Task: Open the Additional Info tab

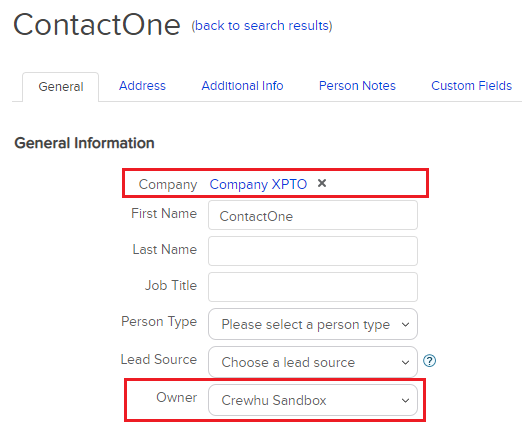Action: coord(242,86)
